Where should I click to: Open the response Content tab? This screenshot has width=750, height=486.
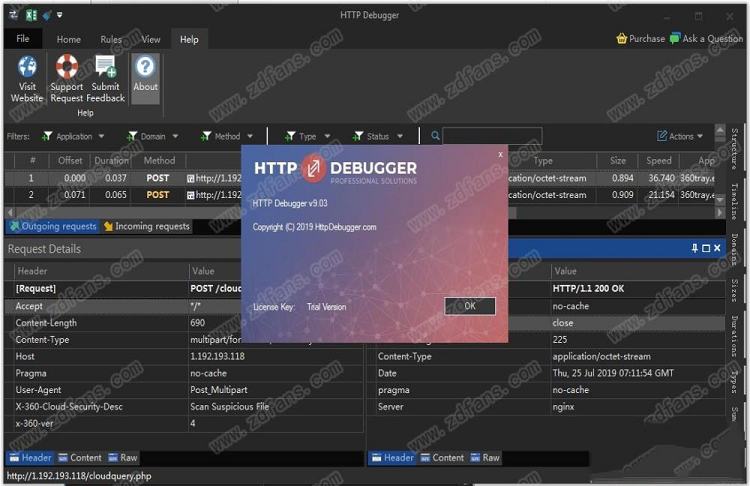click(x=442, y=458)
